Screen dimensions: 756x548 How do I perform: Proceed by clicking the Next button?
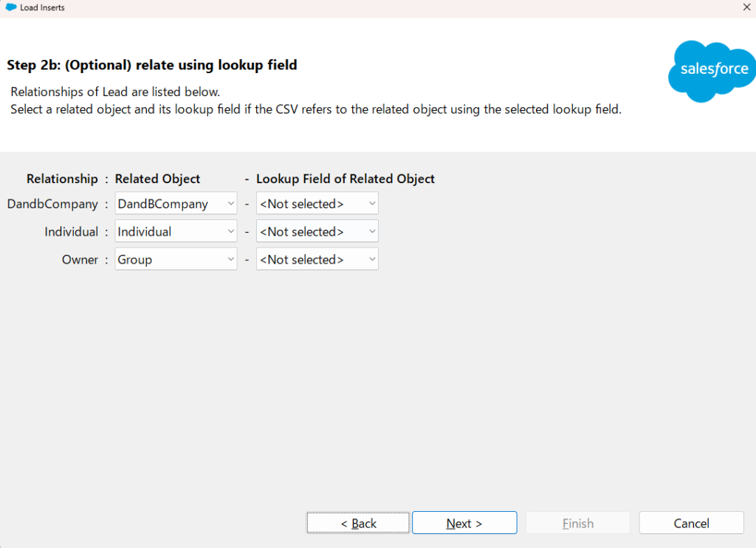point(464,523)
